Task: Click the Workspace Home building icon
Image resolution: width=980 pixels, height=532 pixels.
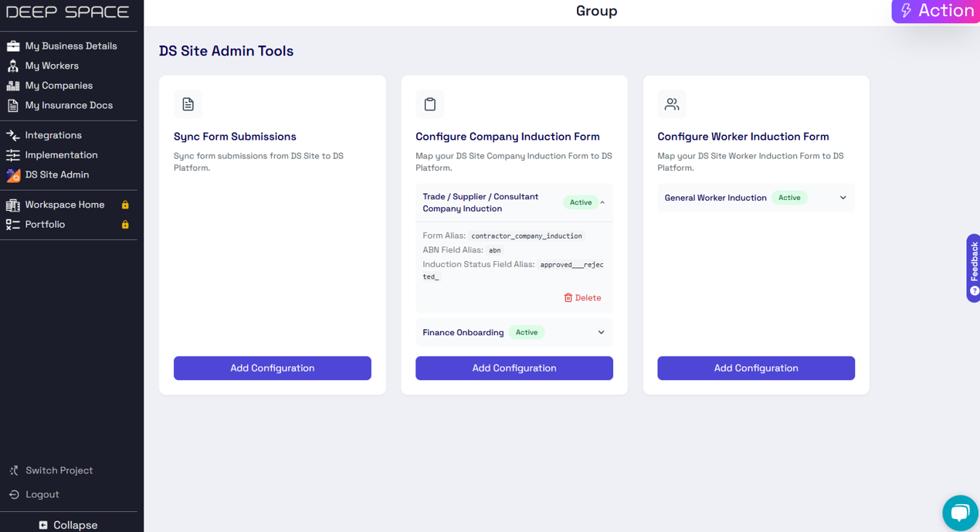Action: [x=13, y=205]
